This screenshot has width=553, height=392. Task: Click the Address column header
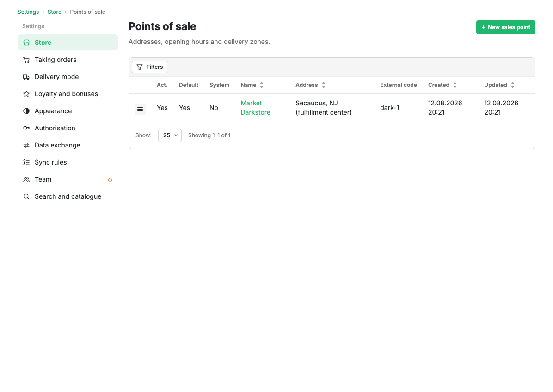[x=307, y=85]
